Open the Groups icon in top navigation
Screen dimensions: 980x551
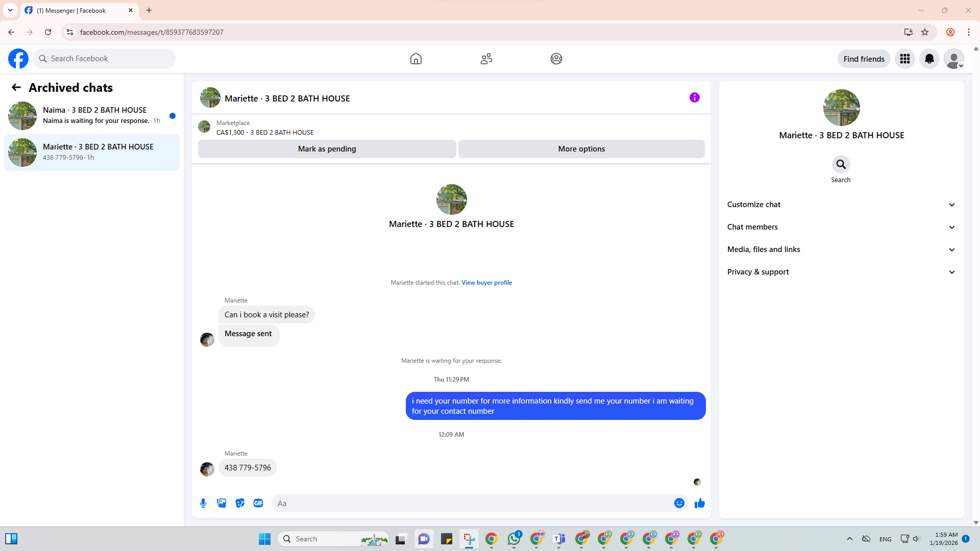click(x=556, y=59)
